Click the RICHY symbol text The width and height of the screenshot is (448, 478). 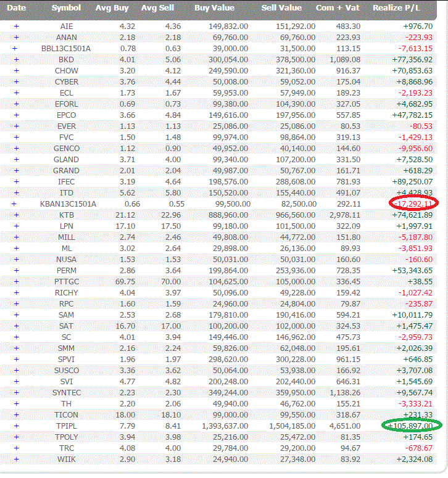click(x=67, y=292)
